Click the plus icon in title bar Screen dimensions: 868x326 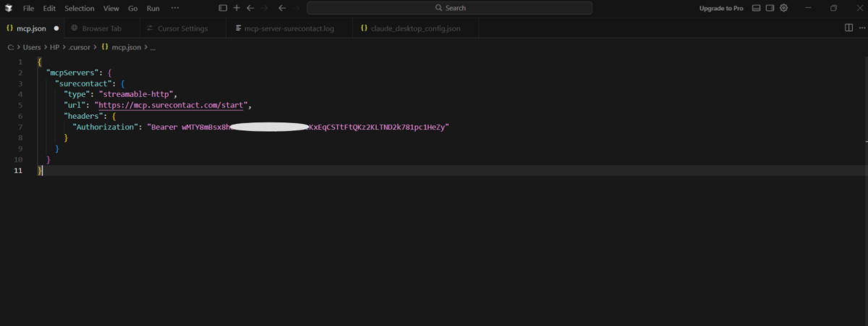[237, 8]
